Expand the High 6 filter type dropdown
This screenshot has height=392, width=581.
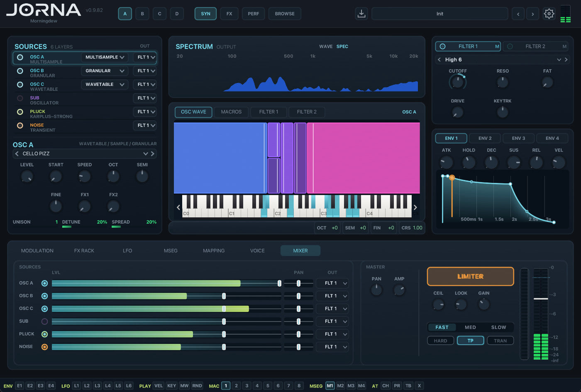[559, 60]
